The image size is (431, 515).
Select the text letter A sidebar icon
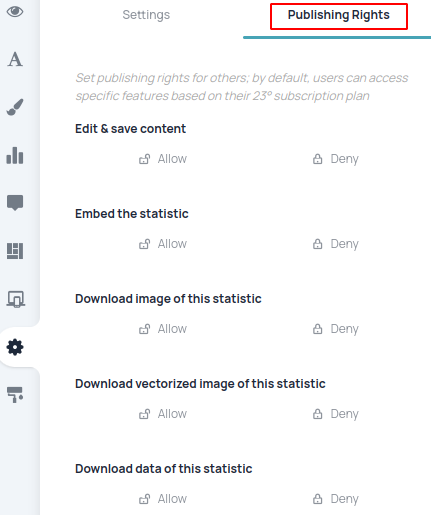(x=15, y=60)
